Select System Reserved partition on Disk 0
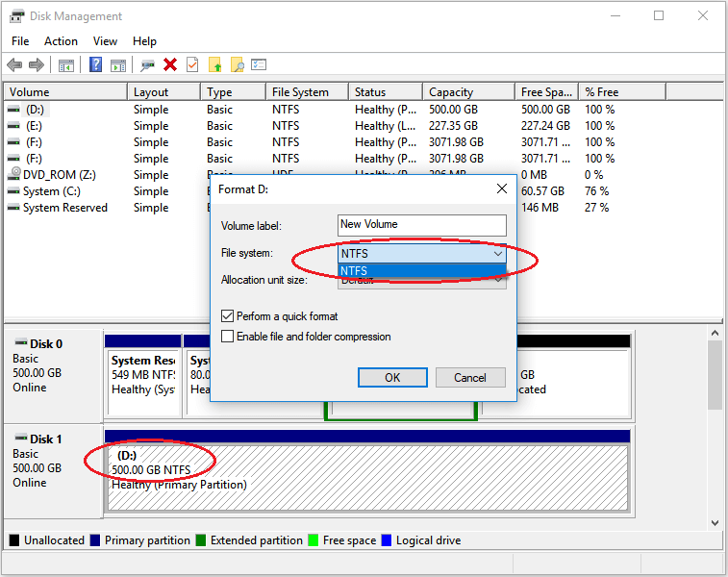The height and width of the screenshot is (577, 728). [143, 382]
